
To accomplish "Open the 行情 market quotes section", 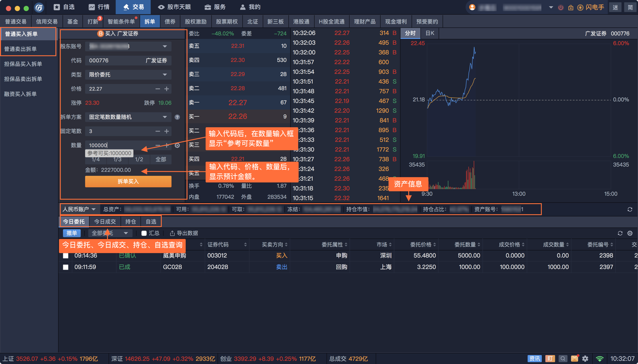I will 99,7.
